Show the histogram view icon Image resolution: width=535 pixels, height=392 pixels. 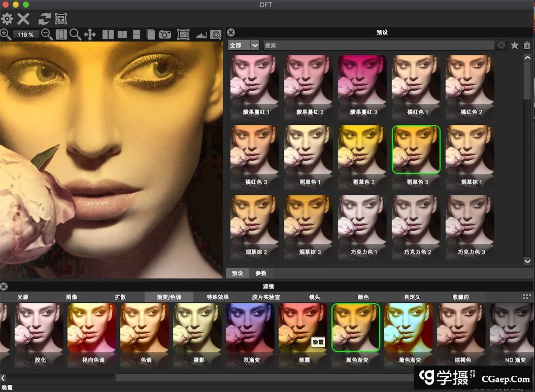coord(202,34)
